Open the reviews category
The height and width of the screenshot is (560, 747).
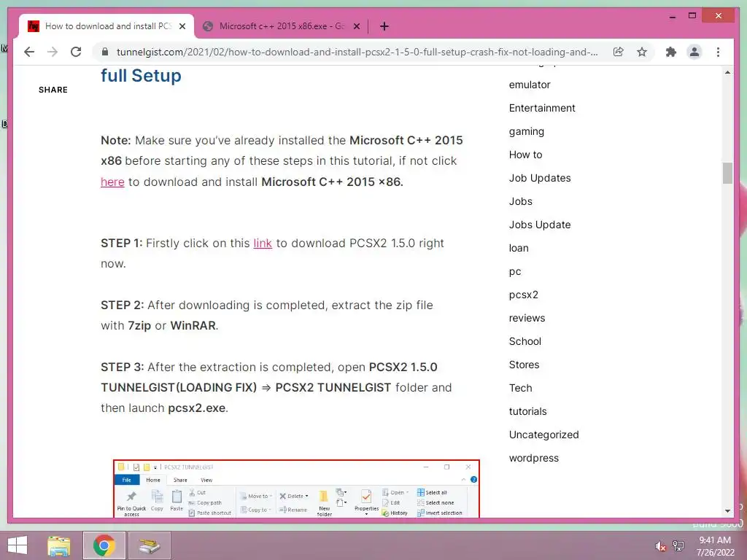point(527,318)
